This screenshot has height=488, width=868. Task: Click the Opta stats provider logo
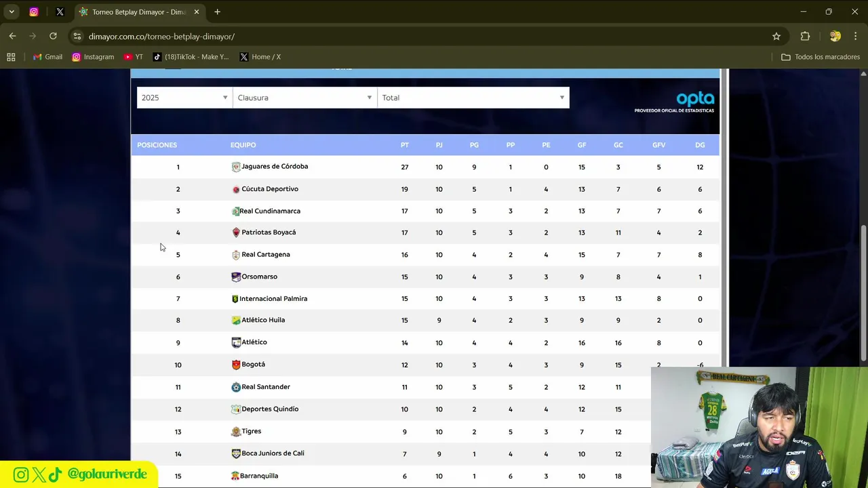675,102
